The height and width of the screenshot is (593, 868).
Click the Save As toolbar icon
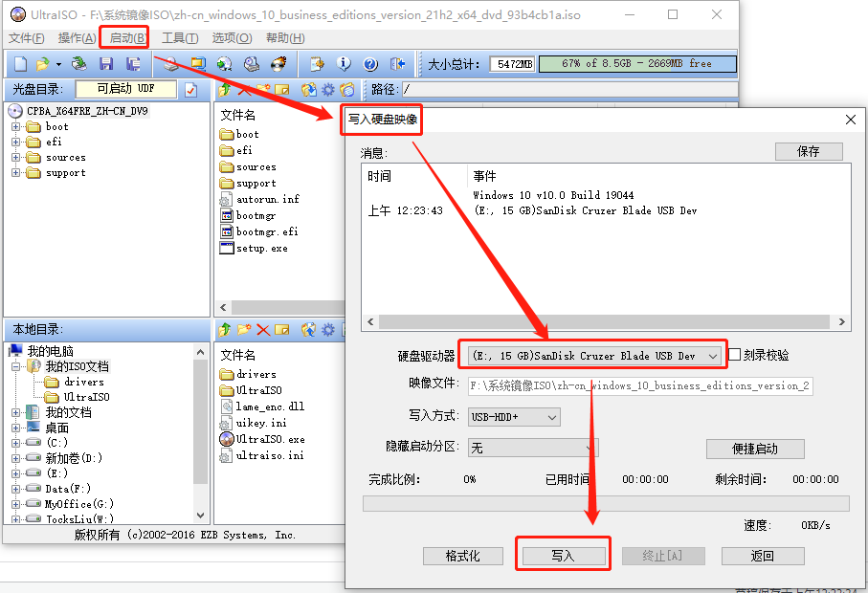coord(133,64)
